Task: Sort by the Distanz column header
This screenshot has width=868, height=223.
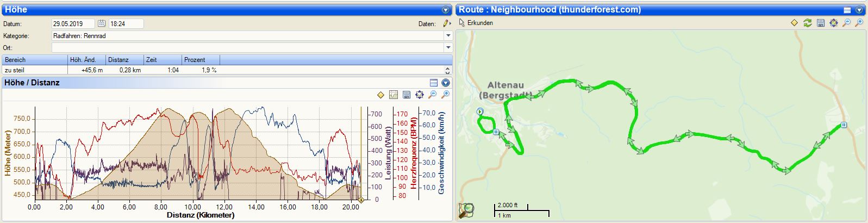Action: tap(124, 60)
